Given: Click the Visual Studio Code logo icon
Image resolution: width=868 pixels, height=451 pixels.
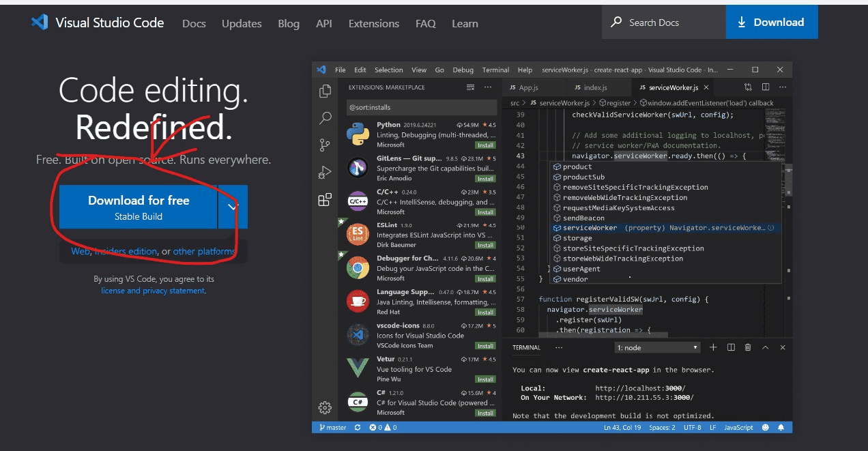Looking at the screenshot, I should pos(40,23).
